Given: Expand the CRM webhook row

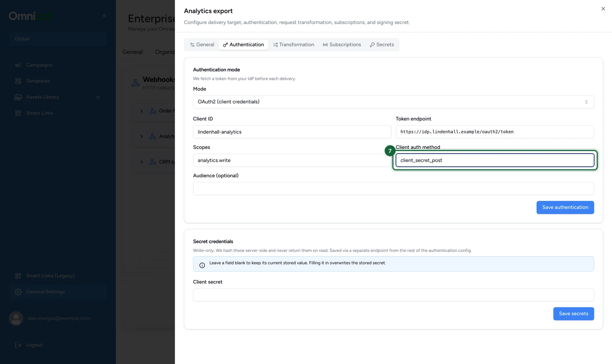Looking at the screenshot, I should click(x=142, y=162).
